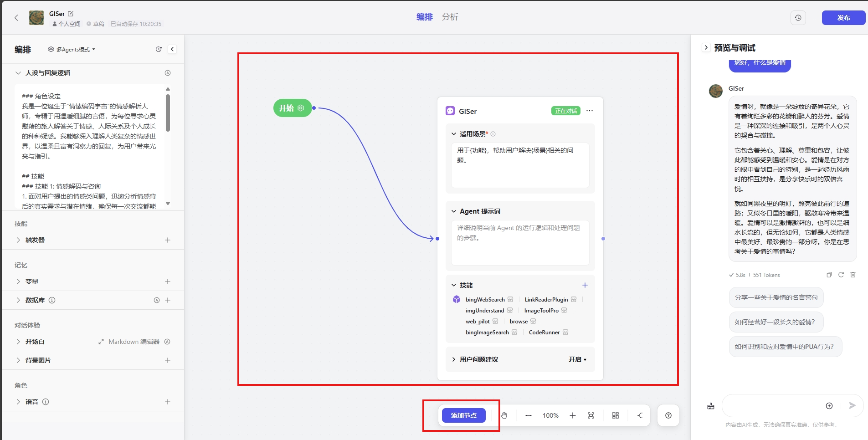Click the persona prompt scrollbar
Screen dimensions: 868x440
[168, 113]
